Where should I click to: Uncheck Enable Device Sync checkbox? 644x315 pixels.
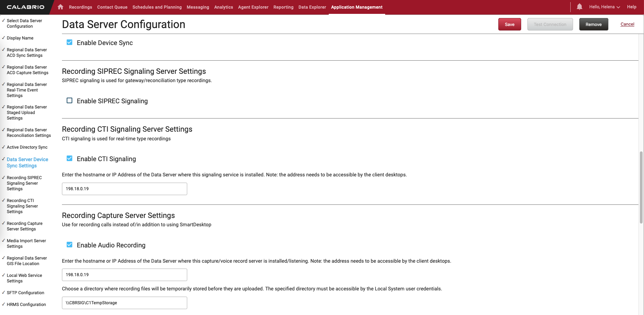coord(70,43)
